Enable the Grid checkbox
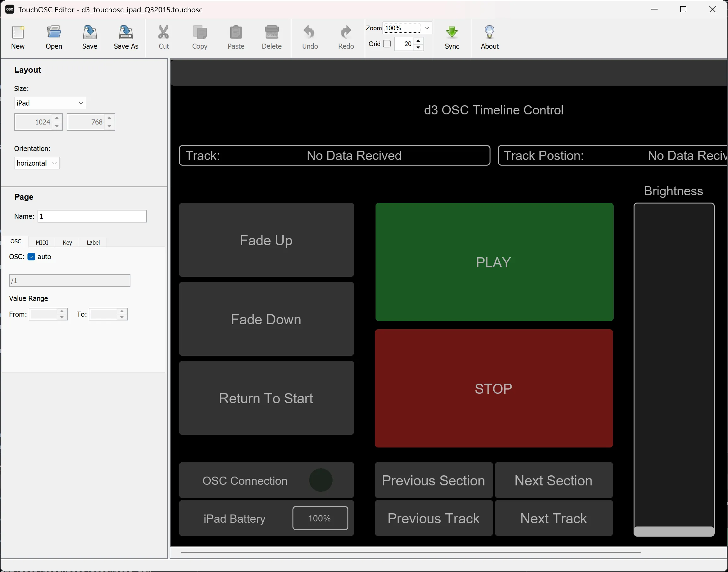Viewport: 728px width, 572px height. [x=387, y=44]
